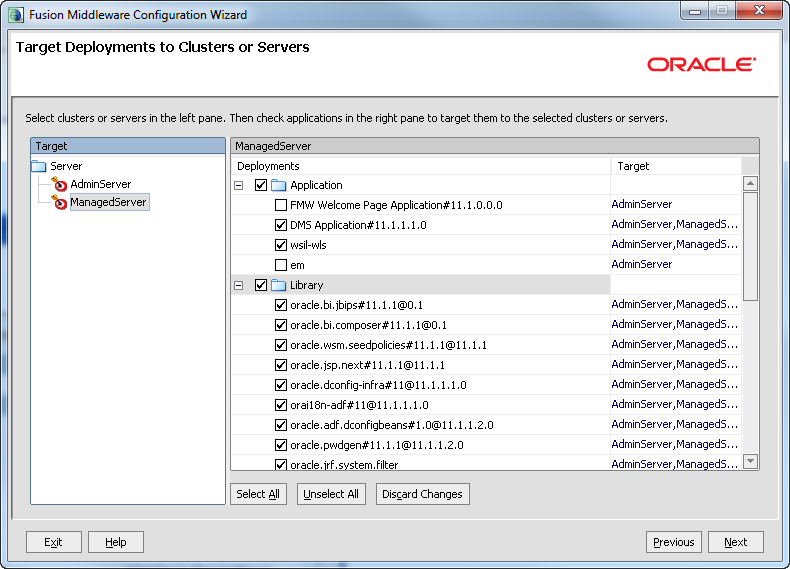Click the Application folder icon

point(279,185)
